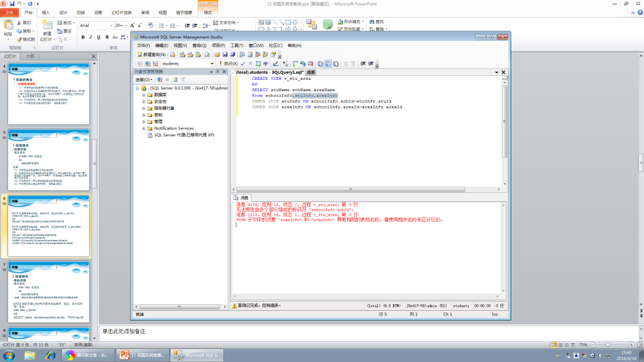Close the SQLQuery1 document with X
Viewport: 644px width, 362px height.
click(x=503, y=72)
